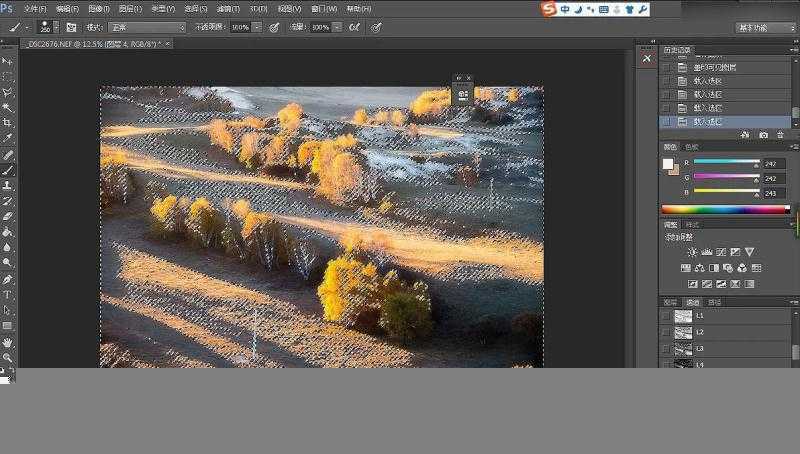This screenshot has width=800, height=454.
Task: Select the Pen tool
Action: tap(7, 280)
